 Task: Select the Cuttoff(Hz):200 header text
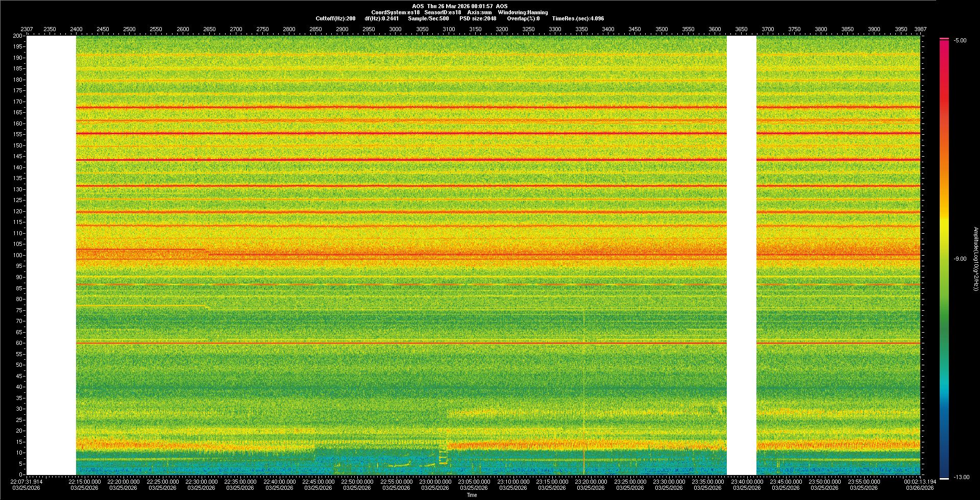[335, 18]
